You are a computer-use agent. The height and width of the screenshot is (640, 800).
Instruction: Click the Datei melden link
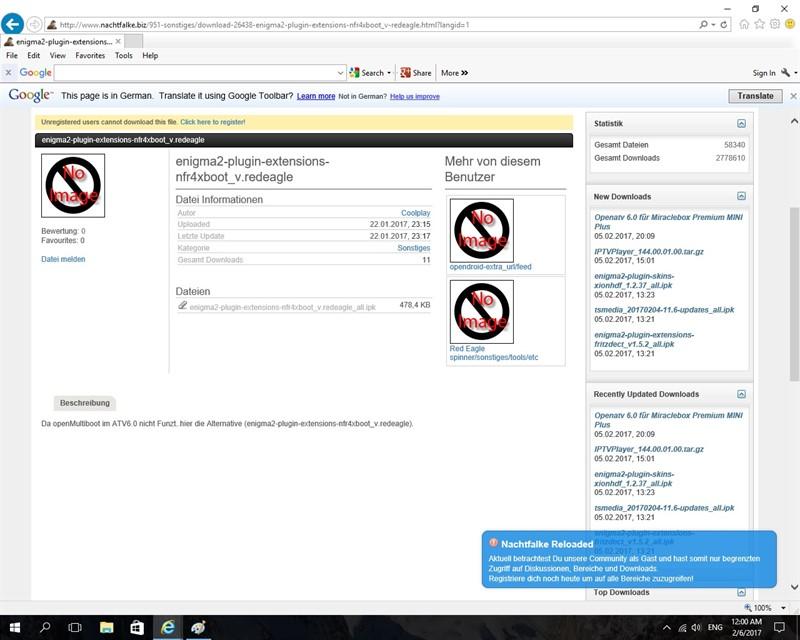click(x=63, y=259)
